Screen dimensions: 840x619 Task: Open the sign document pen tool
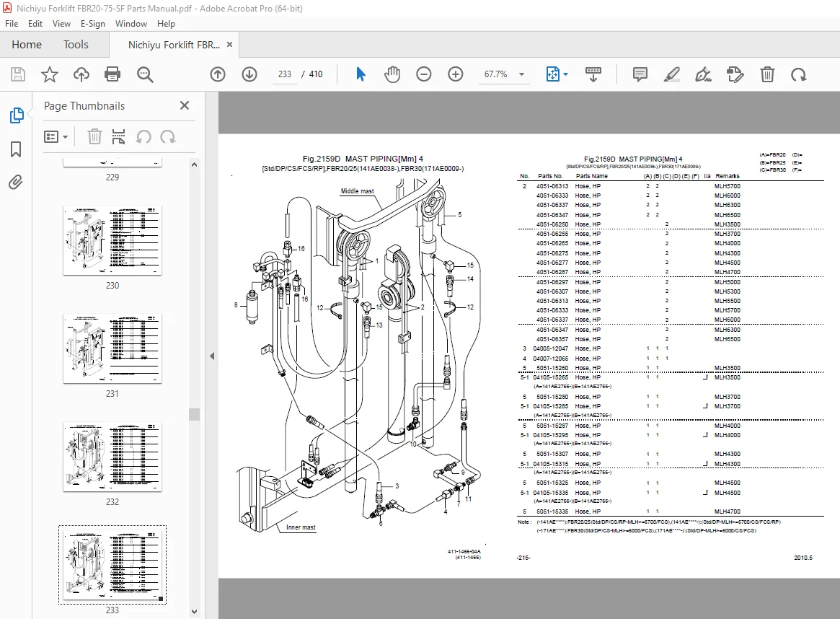click(x=703, y=74)
